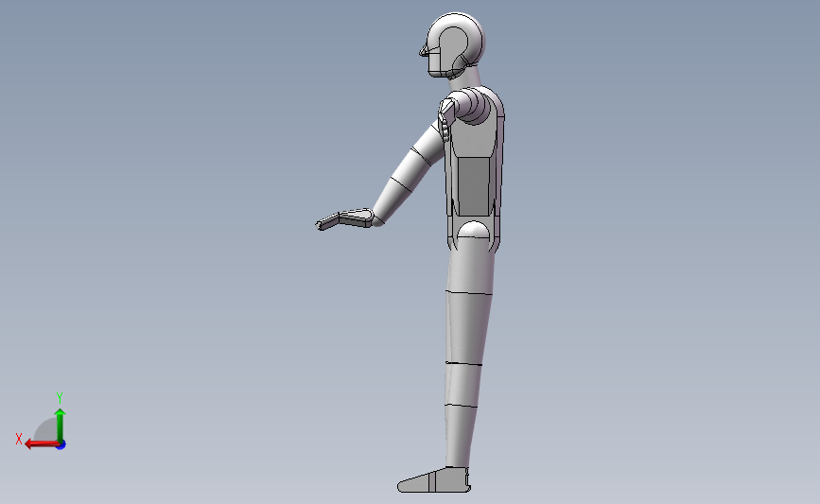Select the mannequin's neck
The height and width of the screenshot is (504, 820).
click(464, 77)
